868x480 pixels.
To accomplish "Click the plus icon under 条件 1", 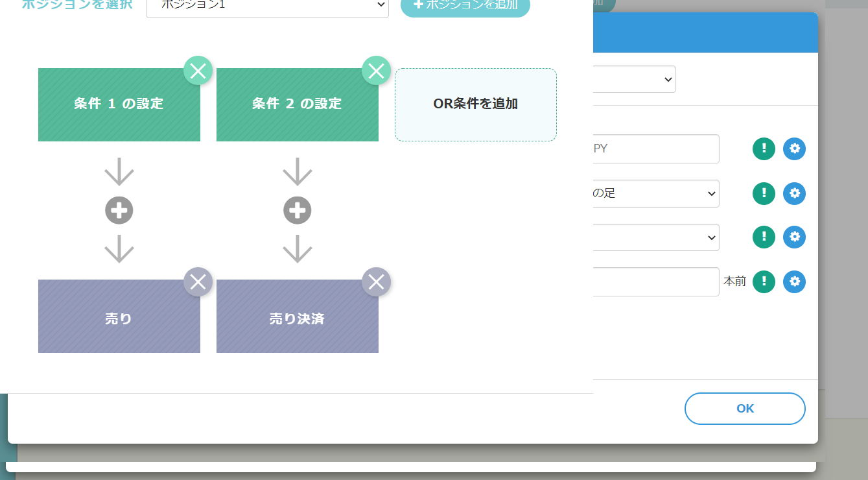I will click(119, 210).
